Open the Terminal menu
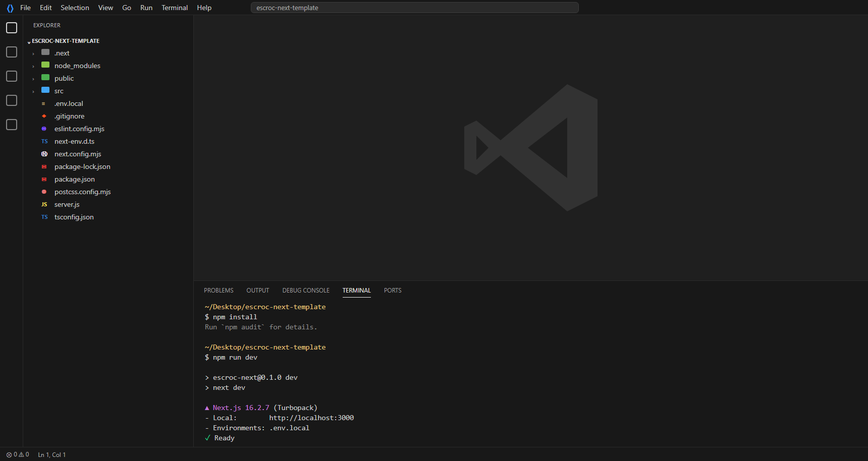 (175, 8)
